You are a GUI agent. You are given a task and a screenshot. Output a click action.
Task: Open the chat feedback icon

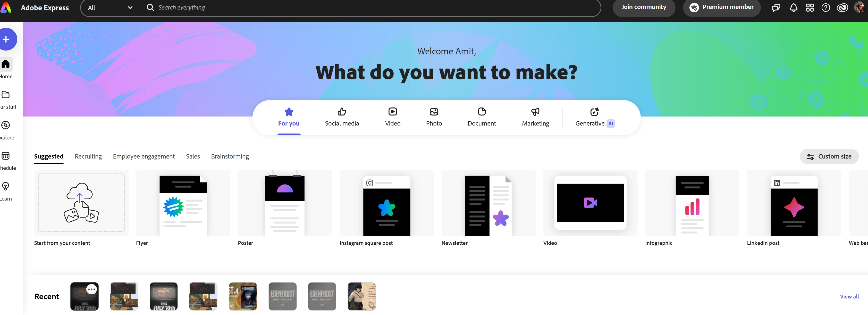pos(776,8)
